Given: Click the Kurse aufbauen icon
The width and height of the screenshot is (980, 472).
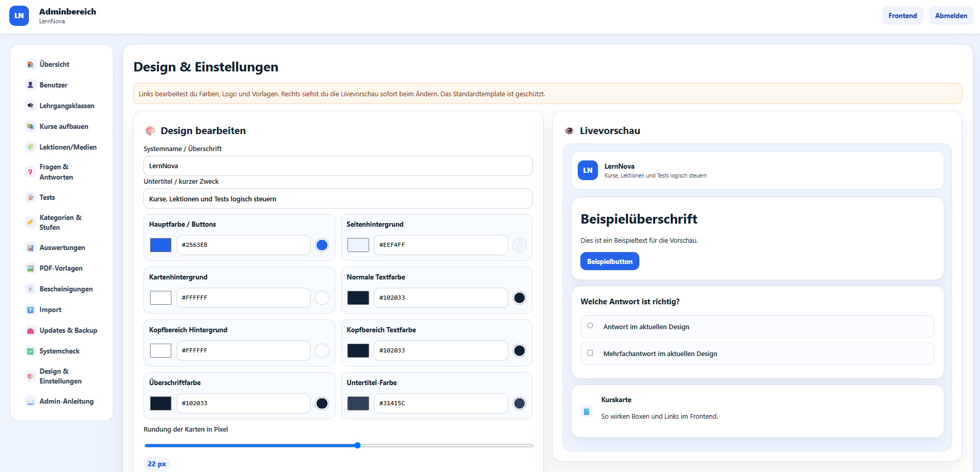Looking at the screenshot, I should coord(31,126).
